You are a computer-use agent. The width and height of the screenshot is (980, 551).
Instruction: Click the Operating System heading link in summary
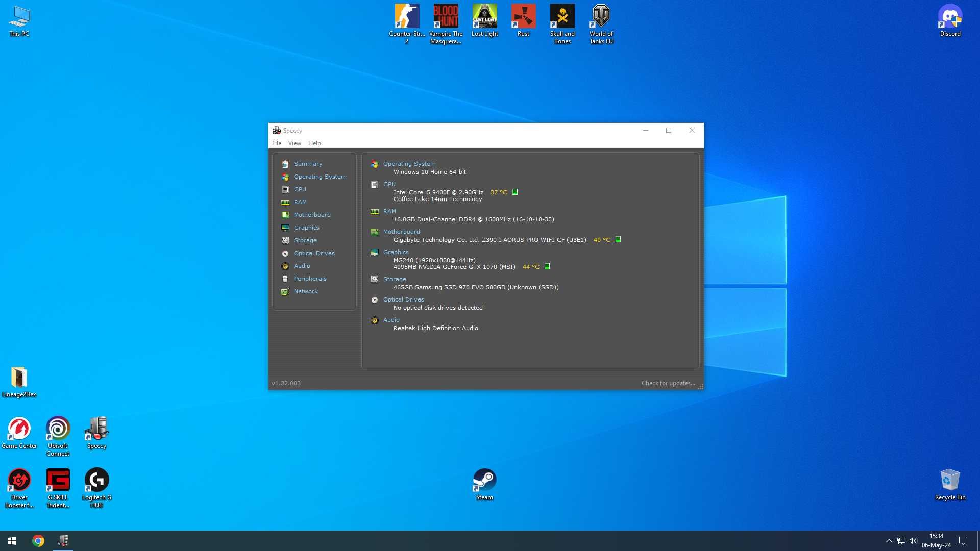(409, 164)
